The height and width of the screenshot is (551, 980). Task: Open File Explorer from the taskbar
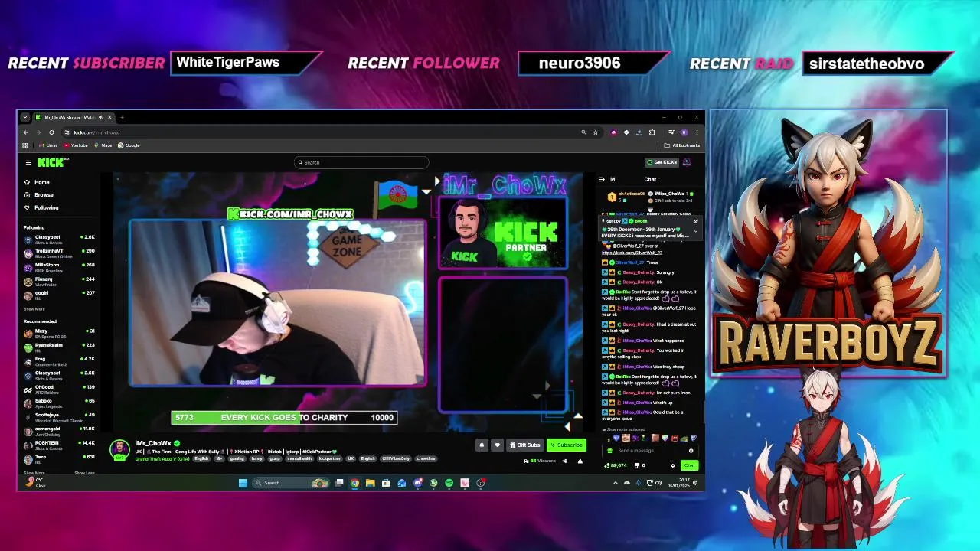371,483
